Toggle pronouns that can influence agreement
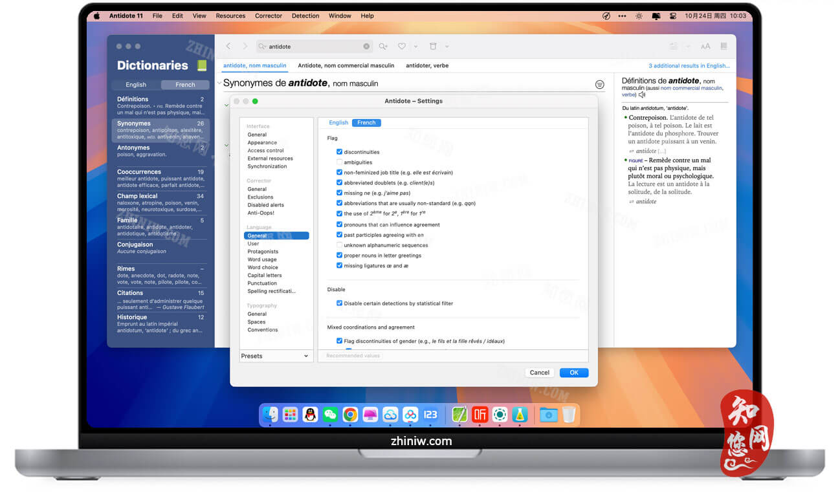 pyautogui.click(x=339, y=225)
